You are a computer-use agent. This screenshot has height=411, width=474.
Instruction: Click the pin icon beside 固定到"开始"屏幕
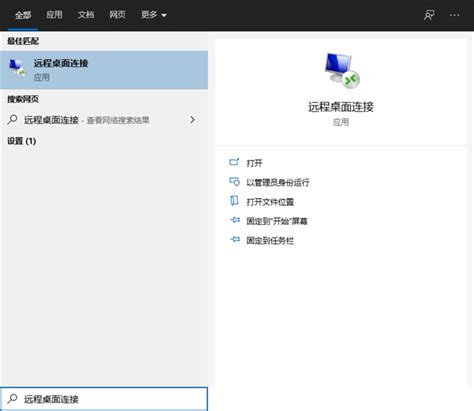click(x=235, y=220)
